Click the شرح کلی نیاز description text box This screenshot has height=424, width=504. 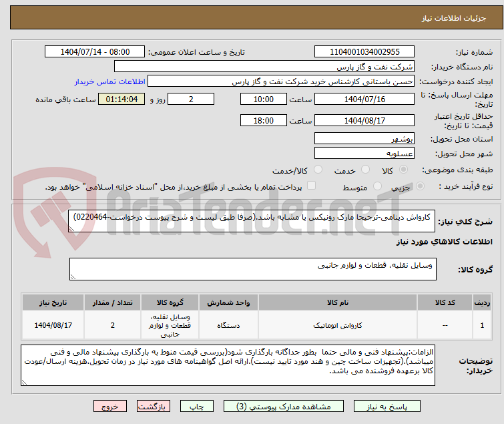point(252,221)
